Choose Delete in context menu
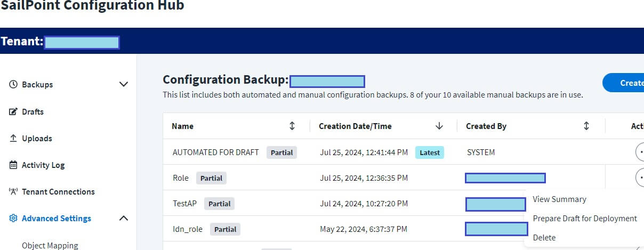644x250 pixels. pyautogui.click(x=544, y=237)
